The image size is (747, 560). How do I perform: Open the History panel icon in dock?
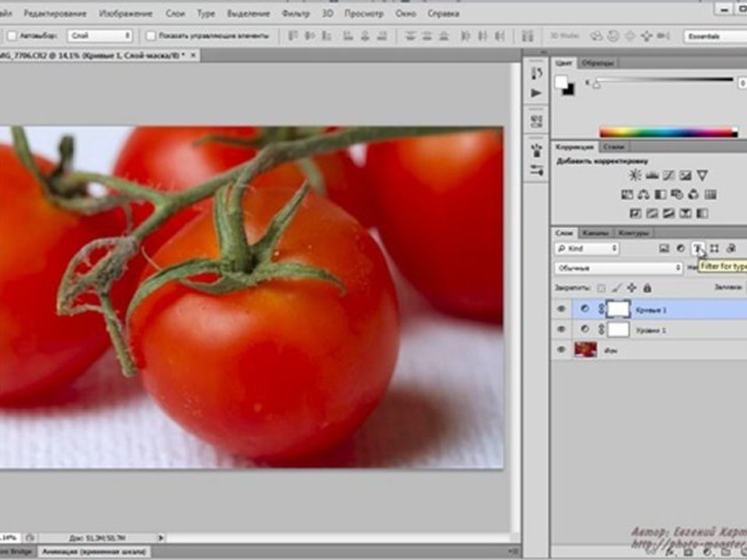tap(536, 73)
